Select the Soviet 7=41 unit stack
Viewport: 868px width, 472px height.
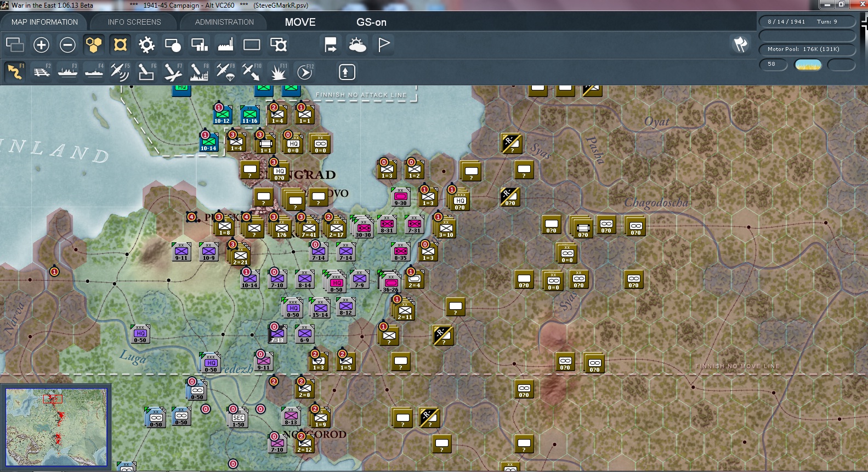click(x=308, y=228)
